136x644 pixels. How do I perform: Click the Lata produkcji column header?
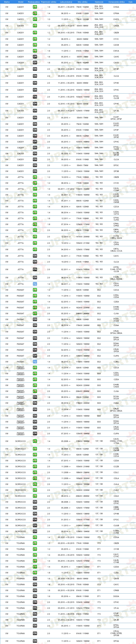click(66, 2)
